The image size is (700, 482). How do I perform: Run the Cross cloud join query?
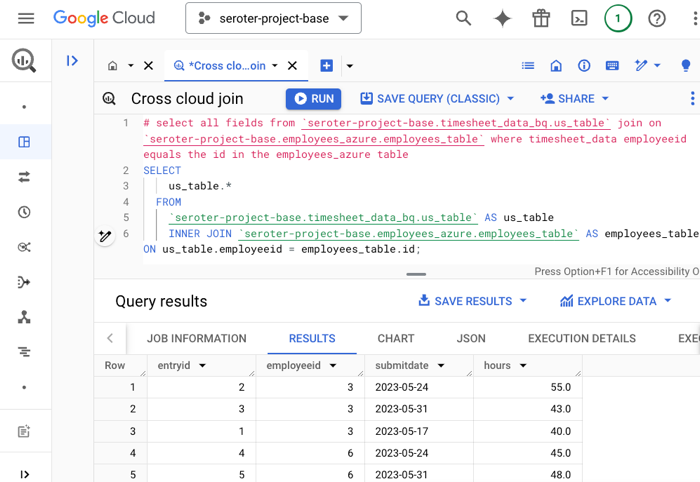[x=313, y=99]
